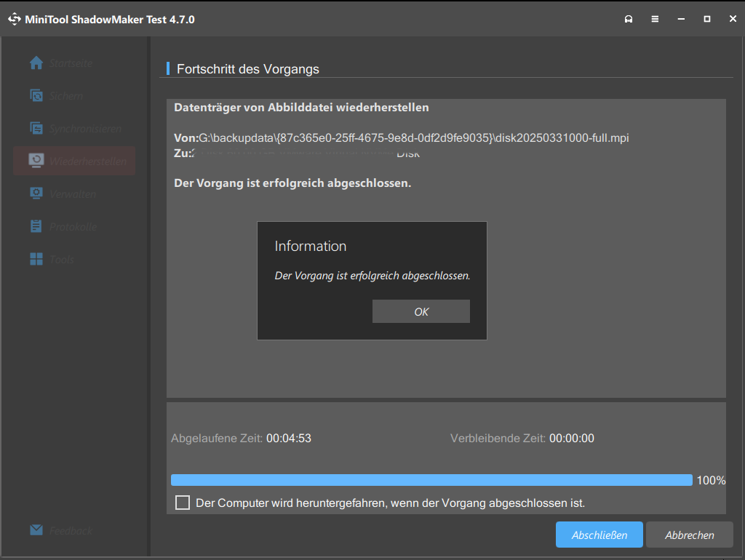The image size is (745, 560).
Task: Minimize the ShadowMaker window
Action: point(681,19)
